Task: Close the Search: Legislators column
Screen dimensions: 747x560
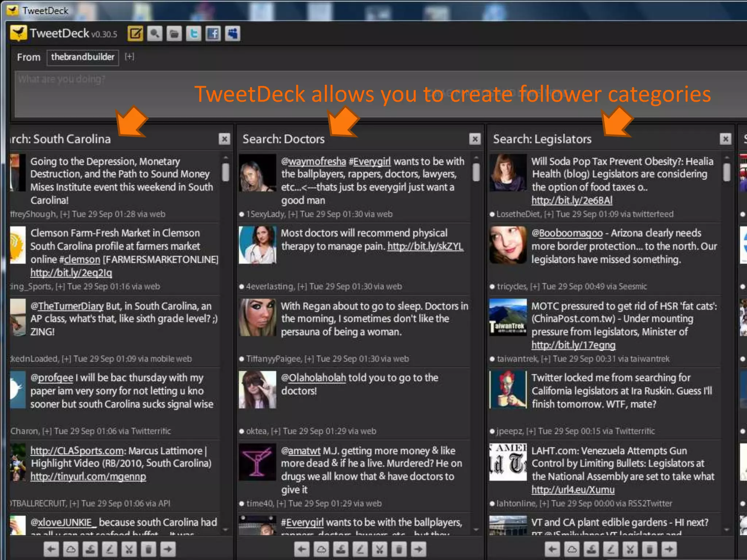Action: coord(725,139)
